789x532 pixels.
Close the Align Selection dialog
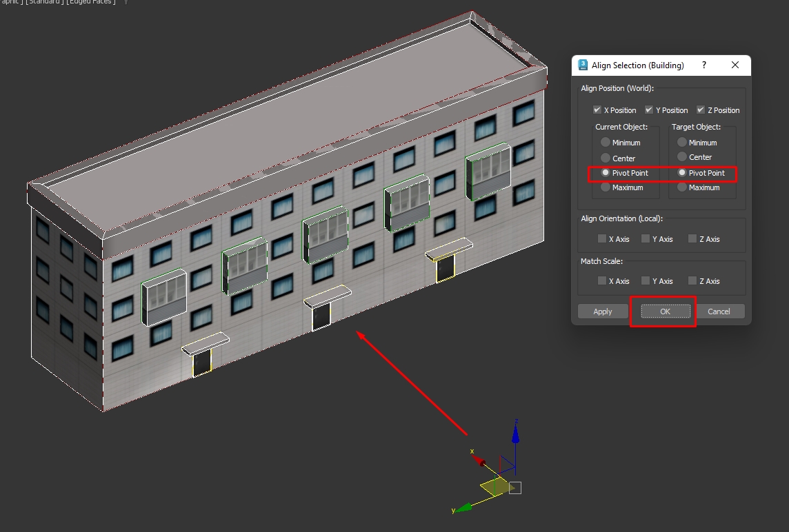(x=735, y=65)
